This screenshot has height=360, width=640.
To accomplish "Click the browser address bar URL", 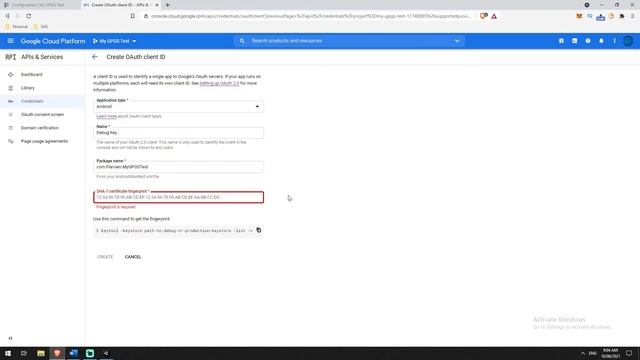I will coord(310,16).
